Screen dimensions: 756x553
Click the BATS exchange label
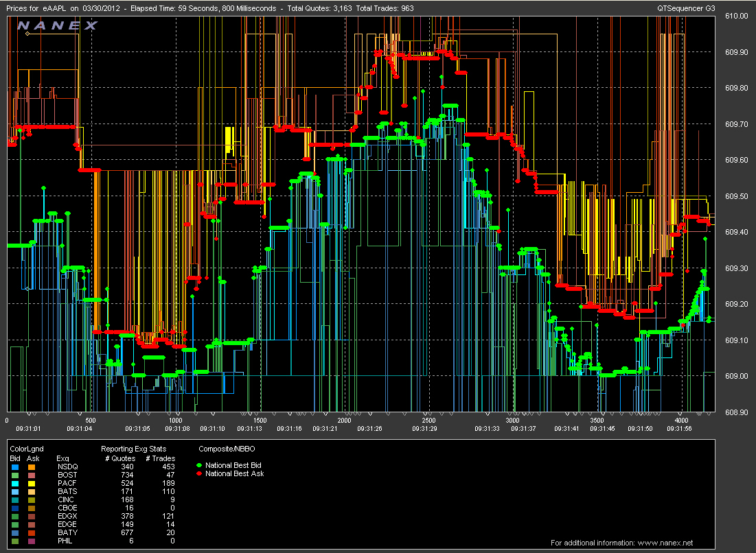[67, 491]
